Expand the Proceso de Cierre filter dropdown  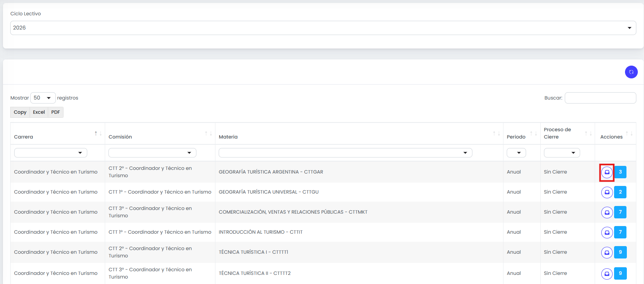(562, 153)
